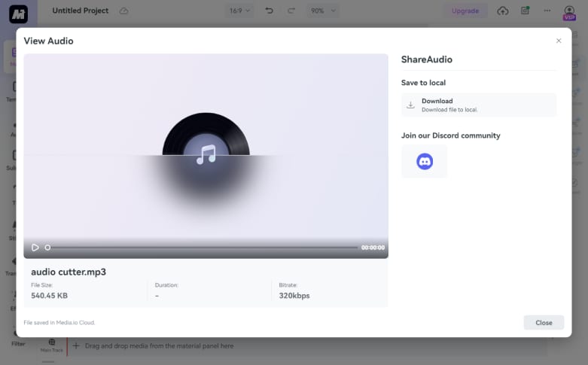Screen dimensions: 588x365
Task: Close the View Audio dialog with X
Action: coord(559,41)
